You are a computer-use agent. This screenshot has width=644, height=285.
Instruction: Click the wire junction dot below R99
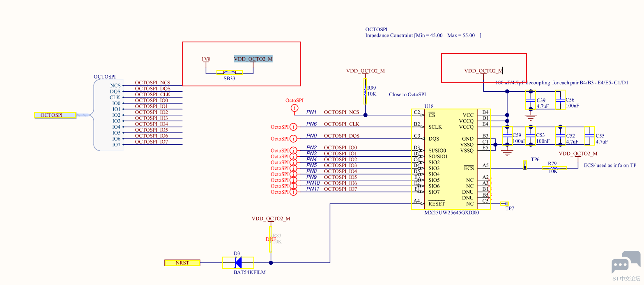365,115
